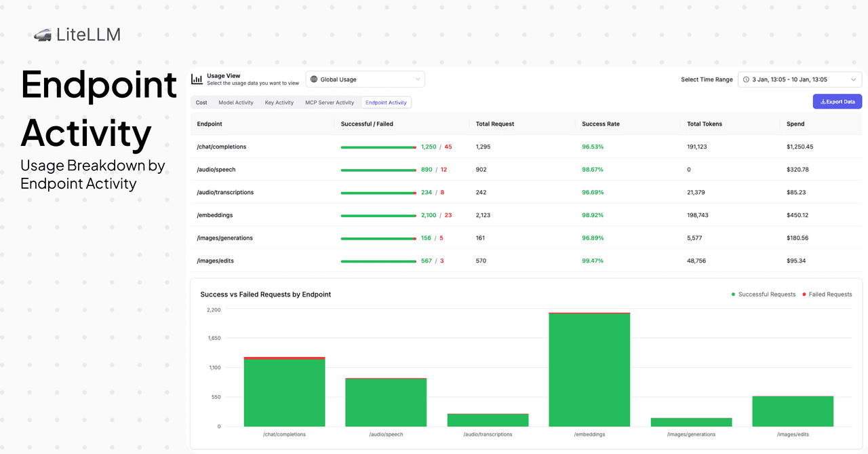Select the Endpoint Activity tab
This screenshot has width=868, height=454.
pos(386,102)
